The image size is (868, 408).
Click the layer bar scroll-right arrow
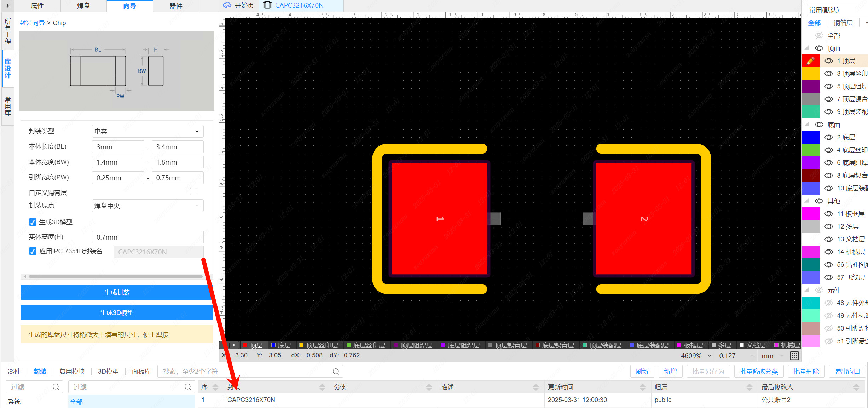(234, 345)
